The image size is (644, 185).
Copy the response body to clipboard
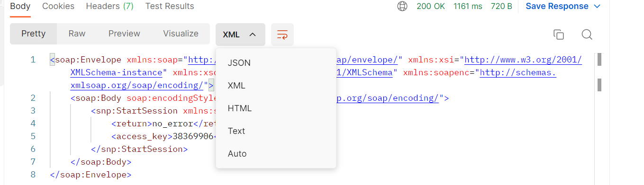pos(559,35)
